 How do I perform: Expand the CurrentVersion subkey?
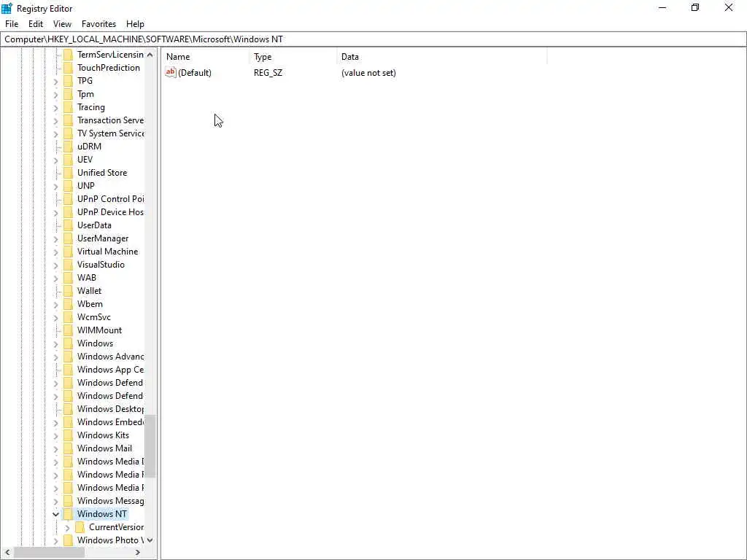pyautogui.click(x=67, y=528)
